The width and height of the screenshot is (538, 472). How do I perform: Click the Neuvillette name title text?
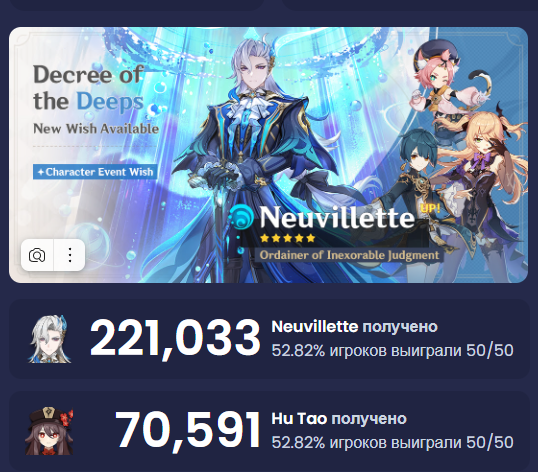pos(337,217)
